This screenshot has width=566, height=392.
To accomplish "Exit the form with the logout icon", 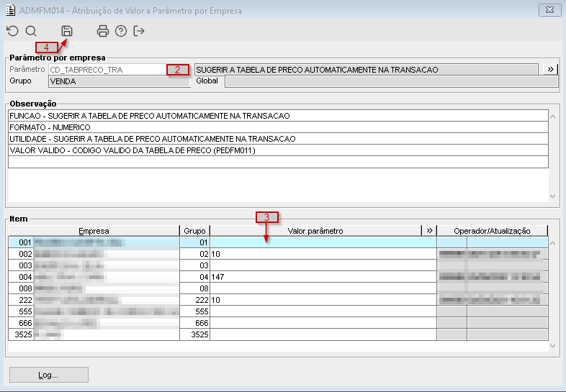I will (x=139, y=31).
